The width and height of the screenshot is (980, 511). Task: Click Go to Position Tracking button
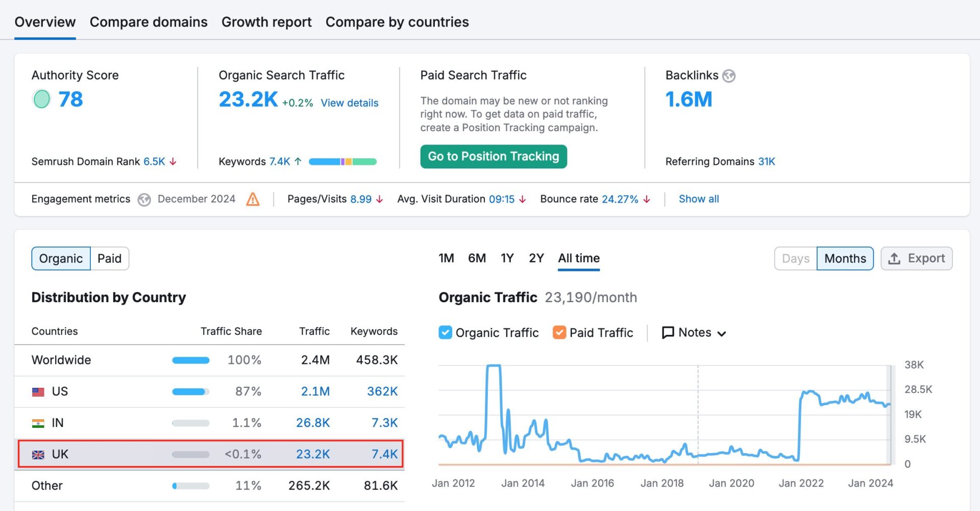494,156
